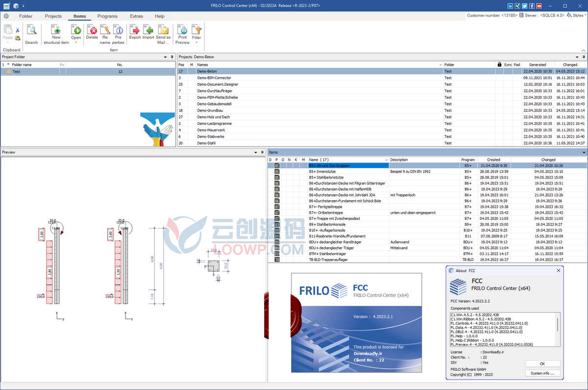
Task: Open quick access toolbar customize arrow
Action: (23, 6)
